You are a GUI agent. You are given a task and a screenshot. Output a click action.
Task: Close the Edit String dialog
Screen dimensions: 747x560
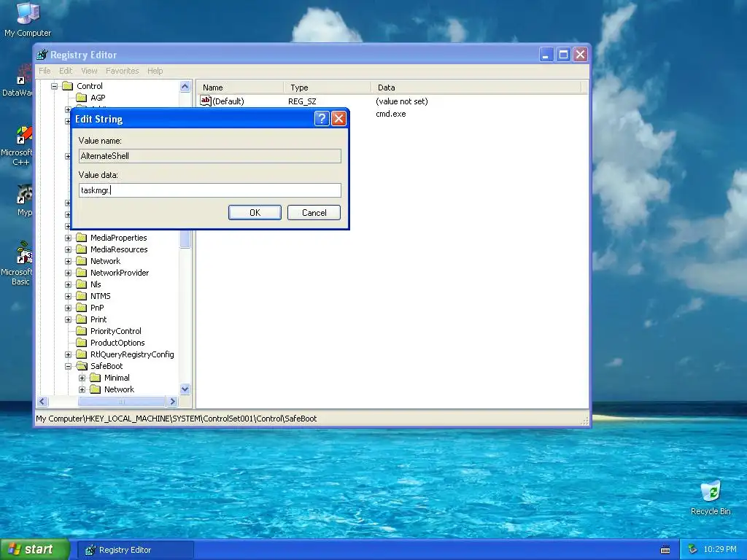click(x=338, y=118)
